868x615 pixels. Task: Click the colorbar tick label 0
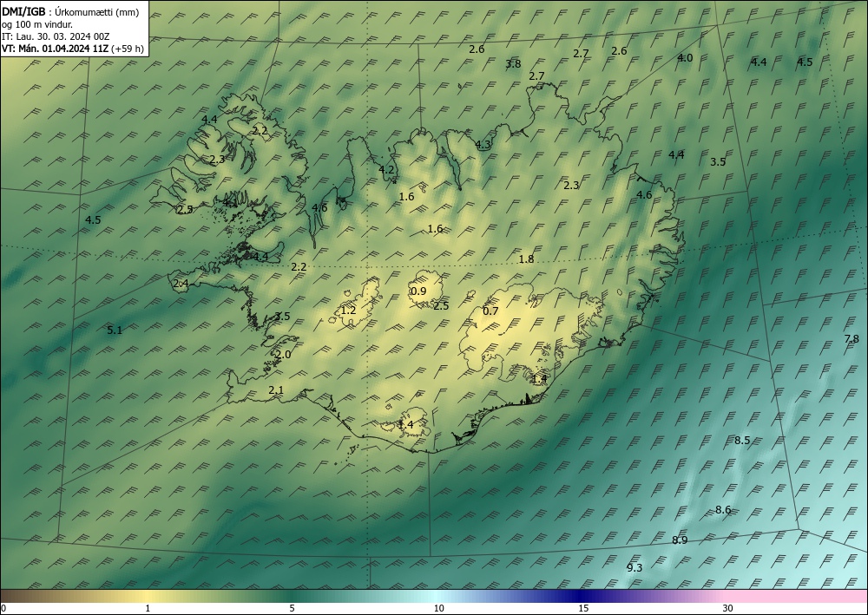[x=3, y=608]
